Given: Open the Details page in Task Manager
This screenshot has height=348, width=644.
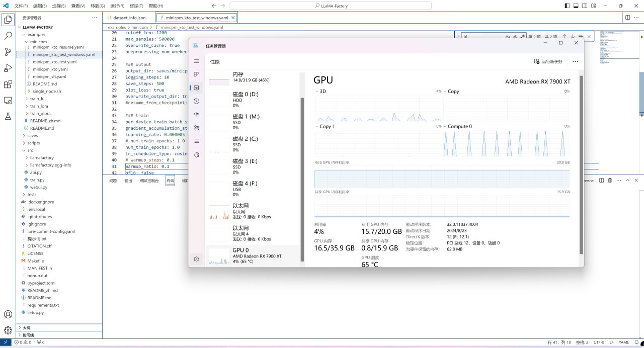Looking at the screenshot, I should (196, 141).
